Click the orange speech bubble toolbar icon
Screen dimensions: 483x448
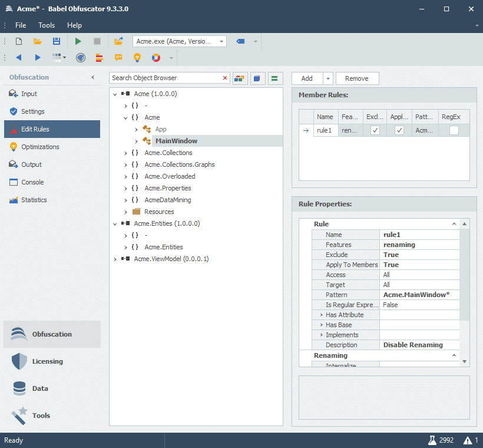pos(118,58)
